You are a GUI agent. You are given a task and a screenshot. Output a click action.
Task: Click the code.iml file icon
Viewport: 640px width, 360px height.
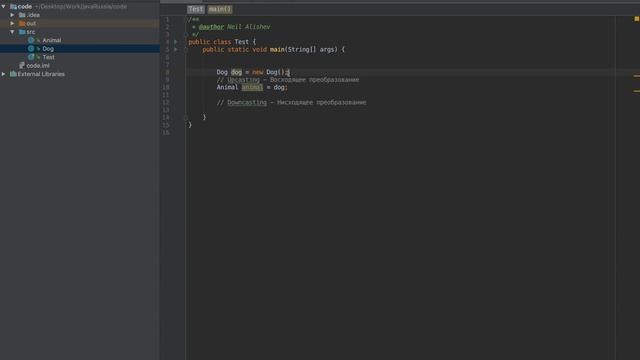(x=22, y=65)
